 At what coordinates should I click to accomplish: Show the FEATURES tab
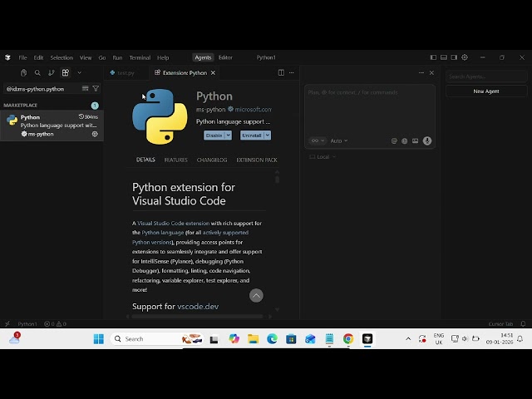(x=175, y=160)
